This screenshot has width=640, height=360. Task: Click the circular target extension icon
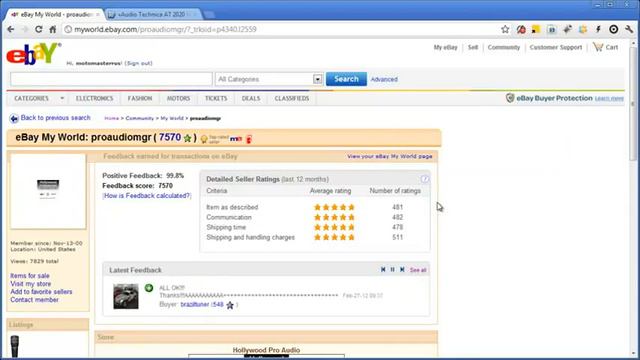[x=613, y=29]
